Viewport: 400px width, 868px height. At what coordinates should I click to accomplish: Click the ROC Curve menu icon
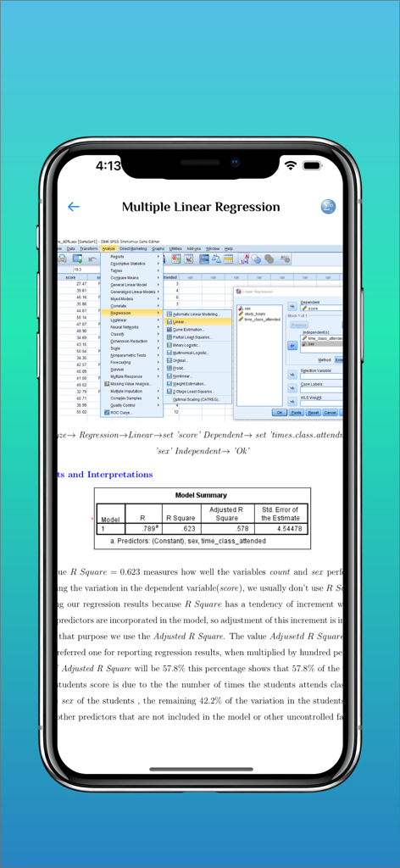pyautogui.click(x=106, y=412)
